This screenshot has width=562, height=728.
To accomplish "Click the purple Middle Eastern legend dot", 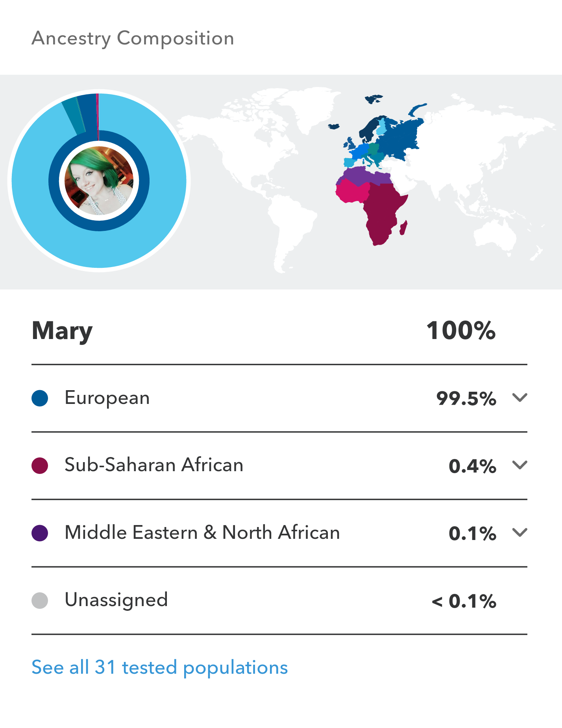I will coord(40,533).
